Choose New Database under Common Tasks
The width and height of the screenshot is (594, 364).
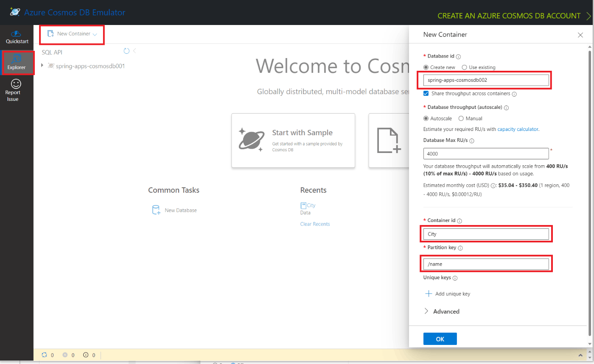pyautogui.click(x=181, y=210)
